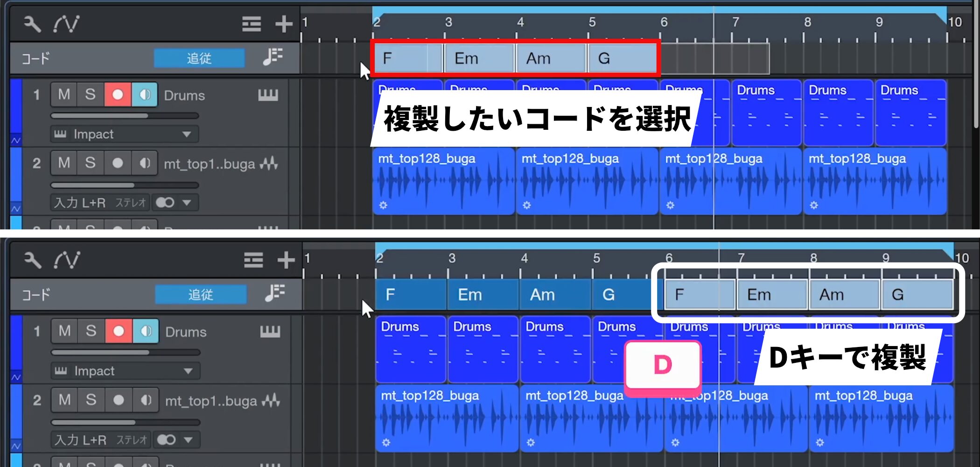Solo the mt_top1..buga track in top panel

tap(91, 163)
